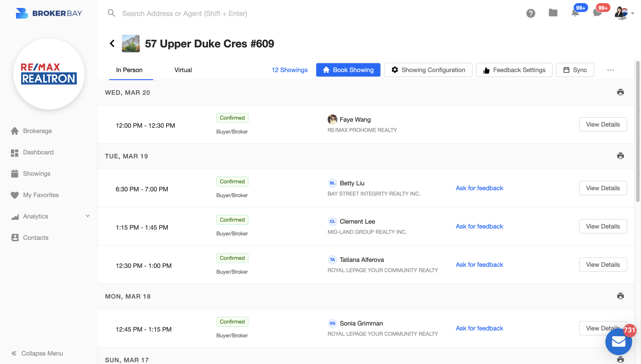Open the folder icon in top bar

[x=553, y=13]
